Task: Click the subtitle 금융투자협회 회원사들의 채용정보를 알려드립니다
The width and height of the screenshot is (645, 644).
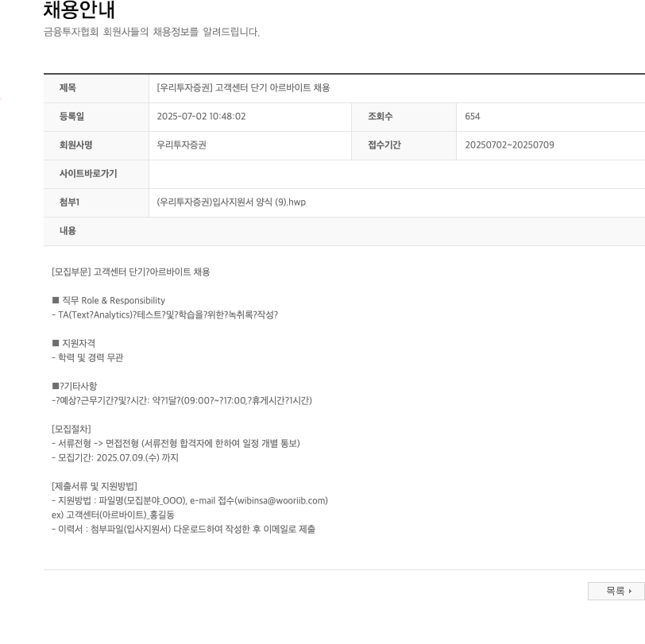Action: (152, 32)
